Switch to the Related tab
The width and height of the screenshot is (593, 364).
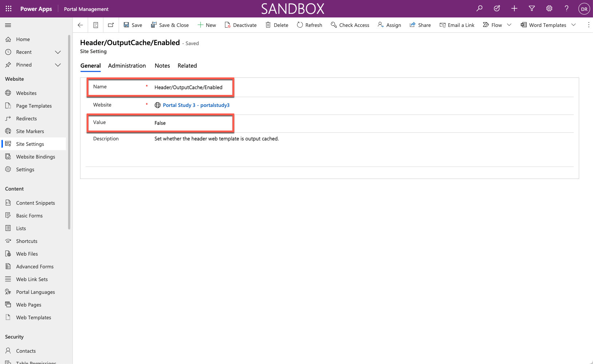click(187, 66)
